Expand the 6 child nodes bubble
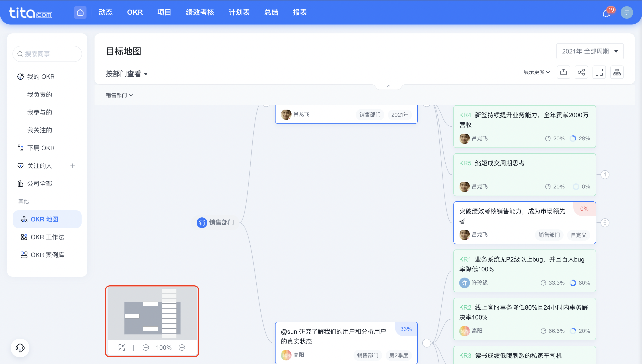Screen dimensions: 642x364 tap(605, 223)
